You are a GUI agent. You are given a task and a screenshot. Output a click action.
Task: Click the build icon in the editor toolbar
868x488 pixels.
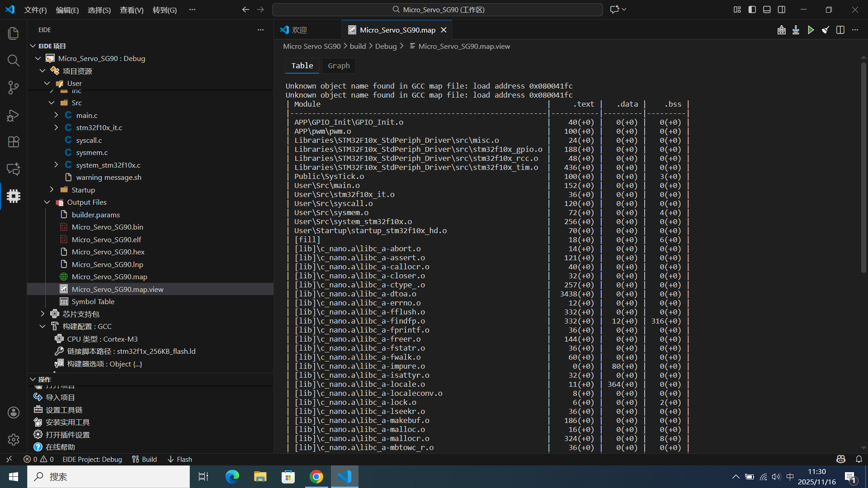tap(781, 30)
